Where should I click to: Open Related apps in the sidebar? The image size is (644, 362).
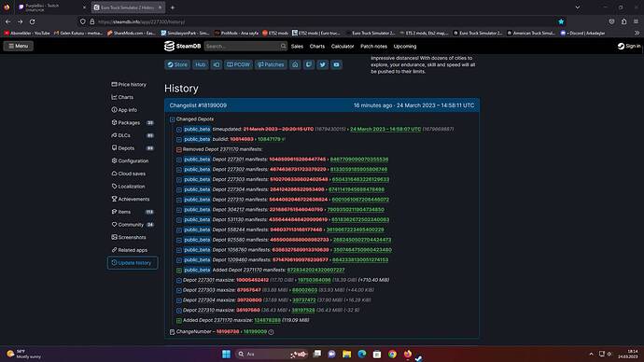click(x=130, y=250)
